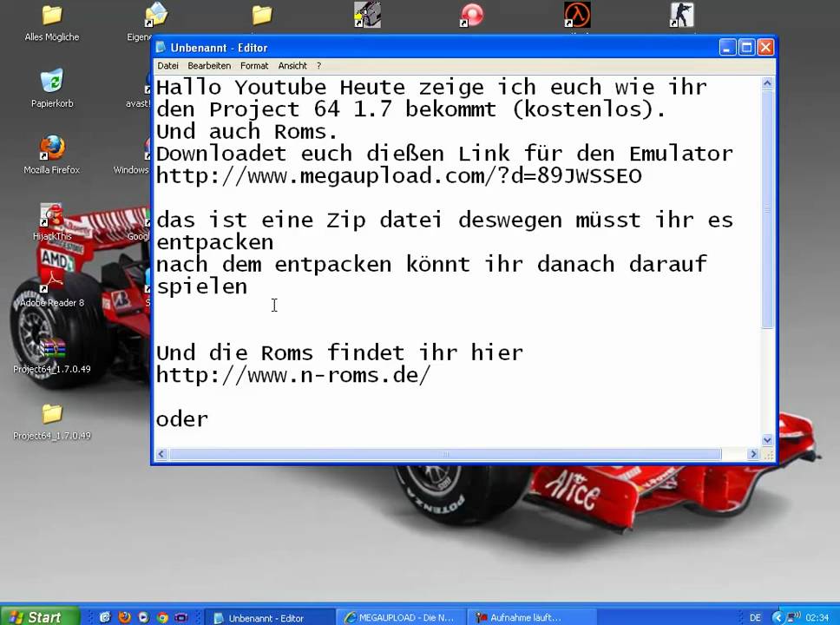Image resolution: width=840 pixels, height=625 pixels.
Task: Click the word entpacken on its own line
Action: [x=215, y=243]
